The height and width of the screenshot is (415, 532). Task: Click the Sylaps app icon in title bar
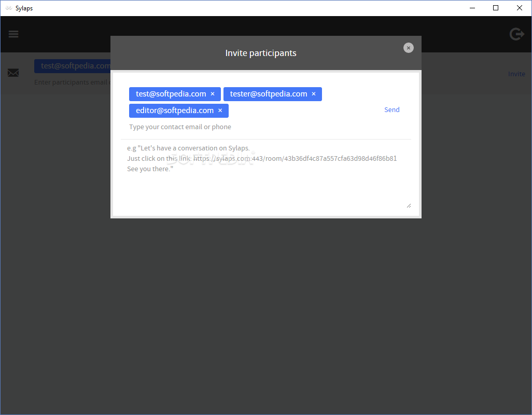click(8, 8)
